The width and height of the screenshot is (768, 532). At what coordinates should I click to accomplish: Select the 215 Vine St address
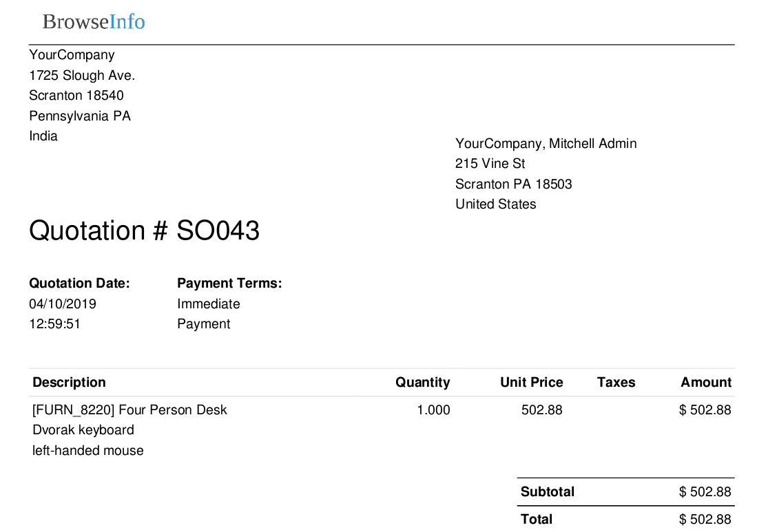point(490,164)
